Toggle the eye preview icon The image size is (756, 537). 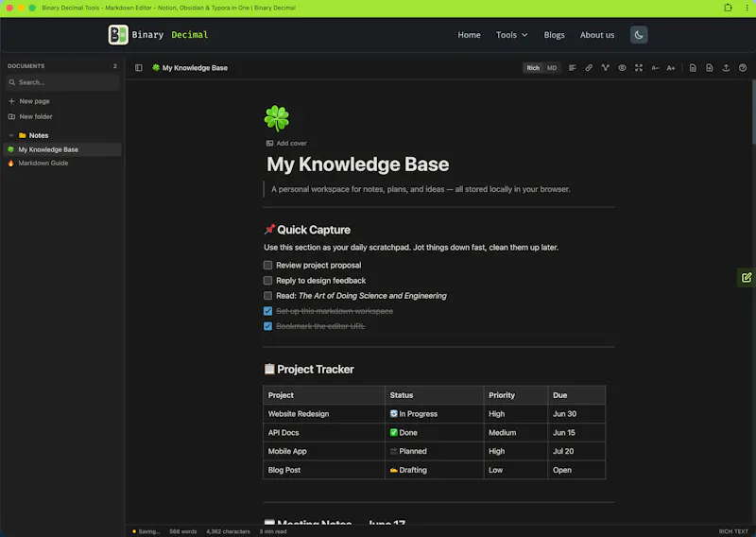pos(622,68)
